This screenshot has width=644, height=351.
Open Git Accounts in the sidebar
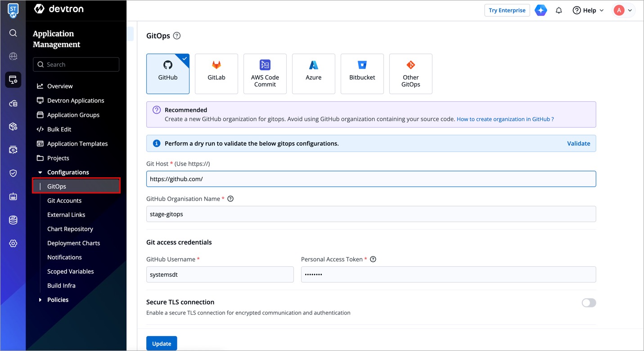[64, 201]
